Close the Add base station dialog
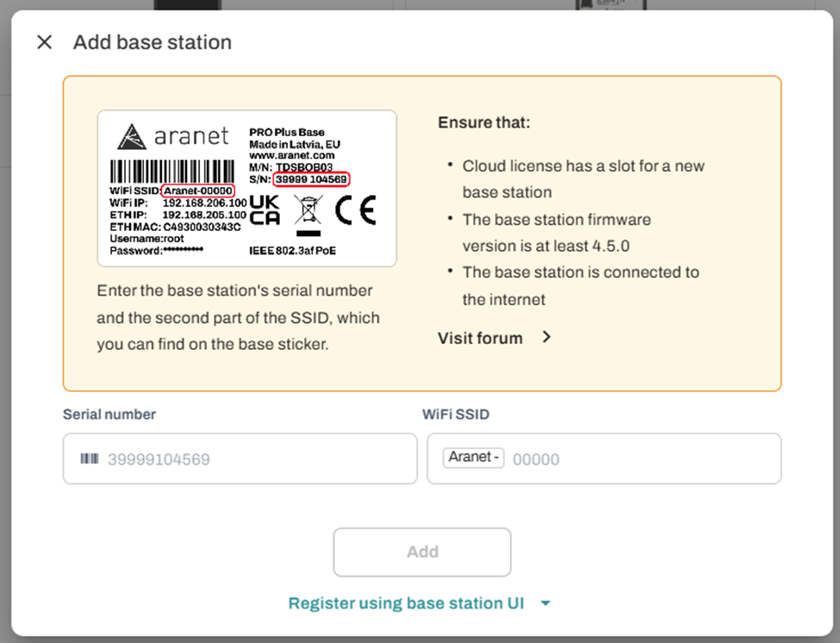This screenshot has height=643, width=840. [x=45, y=42]
